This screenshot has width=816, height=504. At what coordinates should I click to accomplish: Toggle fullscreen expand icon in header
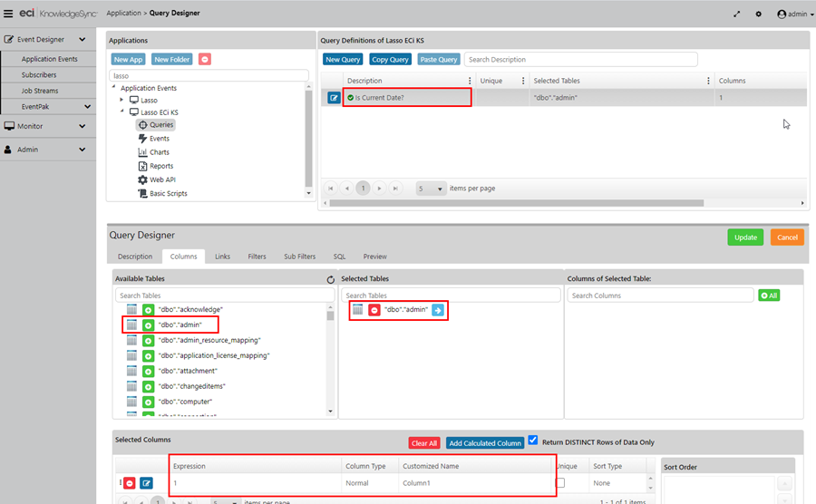pos(736,14)
